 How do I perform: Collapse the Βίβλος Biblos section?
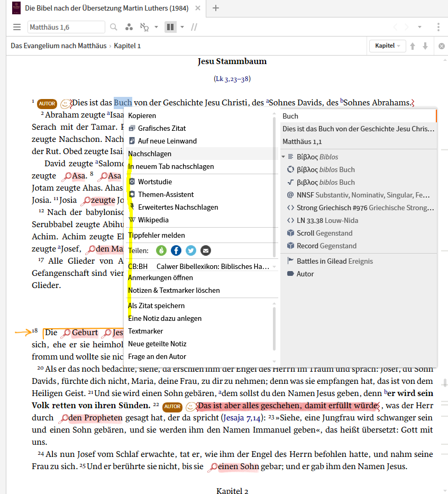[283, 157]
